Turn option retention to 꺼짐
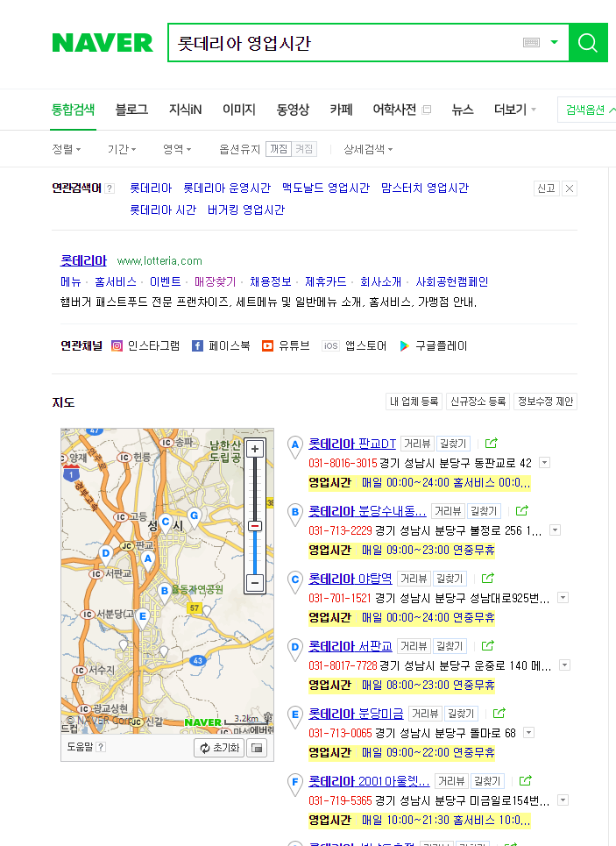616x846 pixels. pyautogui.click(x=279, y=149)
